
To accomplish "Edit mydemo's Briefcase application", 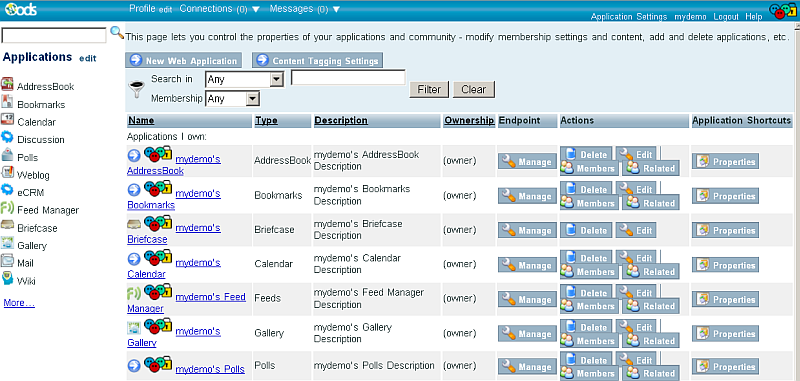I will coord(636,231).
